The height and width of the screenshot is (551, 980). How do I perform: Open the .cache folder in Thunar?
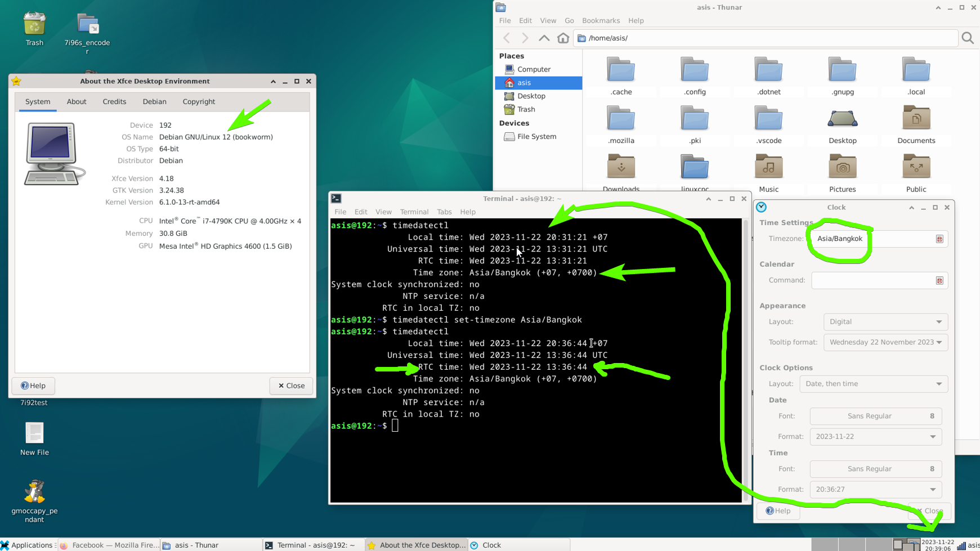[x=621, y=76]
